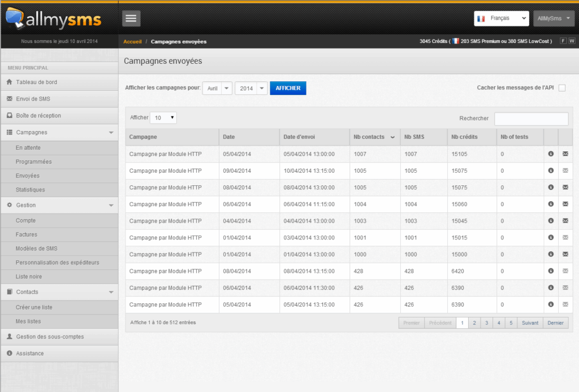Open Tableau de bord menu item
The height and width of the screenshot is (392, 579).
59,82
